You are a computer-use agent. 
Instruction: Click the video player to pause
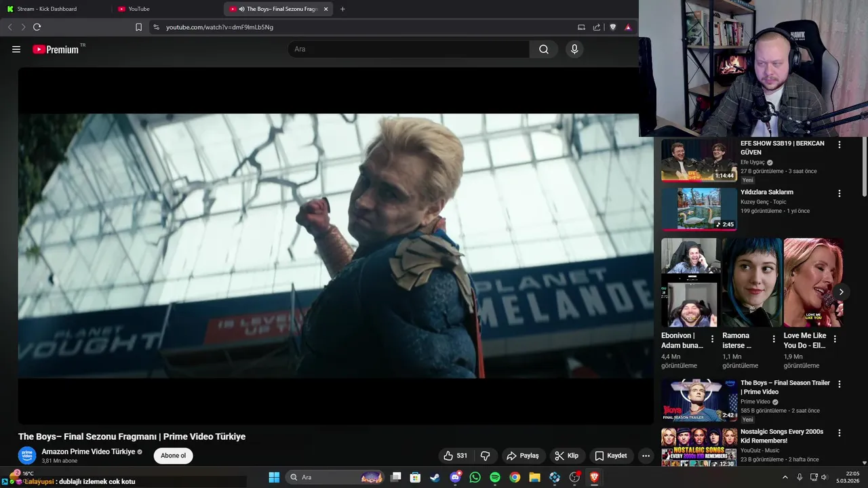point(335,245)
